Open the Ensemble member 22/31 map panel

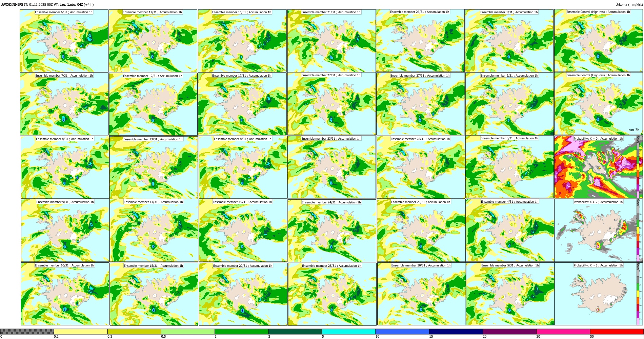(331, 104)
